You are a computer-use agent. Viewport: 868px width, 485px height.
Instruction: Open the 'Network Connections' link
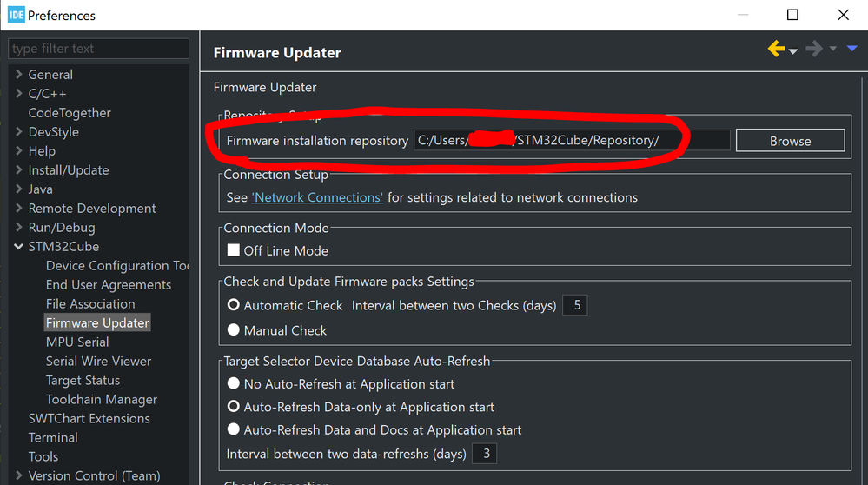(317, 197)
